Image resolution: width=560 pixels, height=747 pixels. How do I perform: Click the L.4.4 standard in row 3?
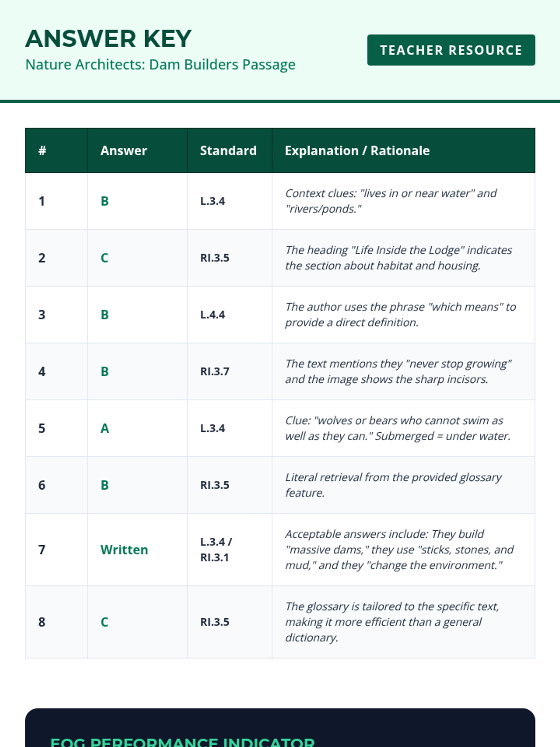coord(212,315)
